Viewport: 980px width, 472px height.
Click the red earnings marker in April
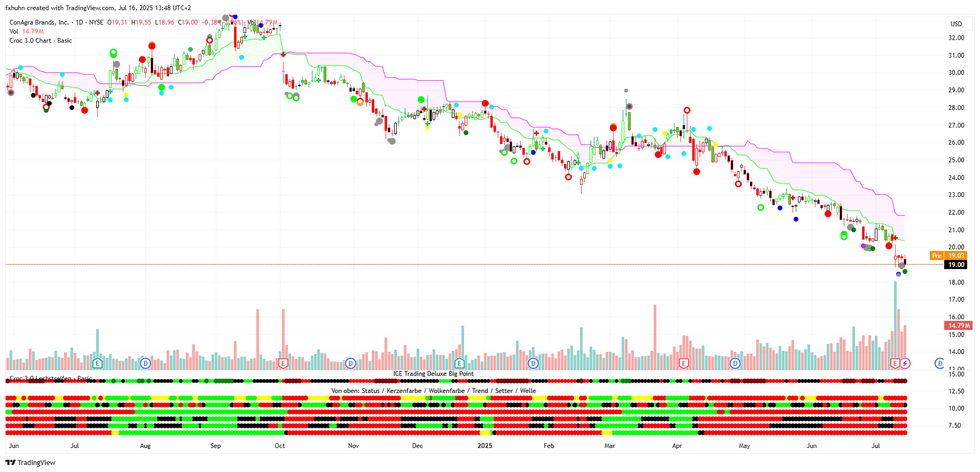click(x=683, y=364)
